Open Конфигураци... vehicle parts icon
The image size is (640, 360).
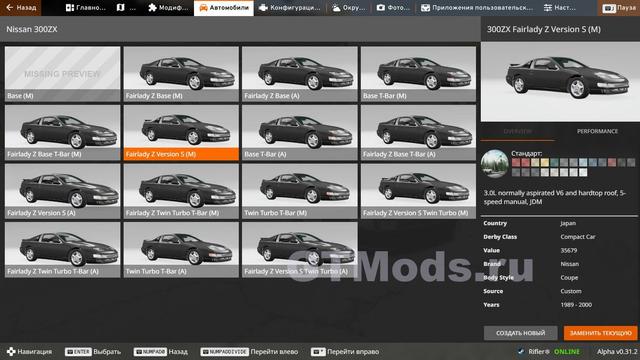(x=264, y=8)
